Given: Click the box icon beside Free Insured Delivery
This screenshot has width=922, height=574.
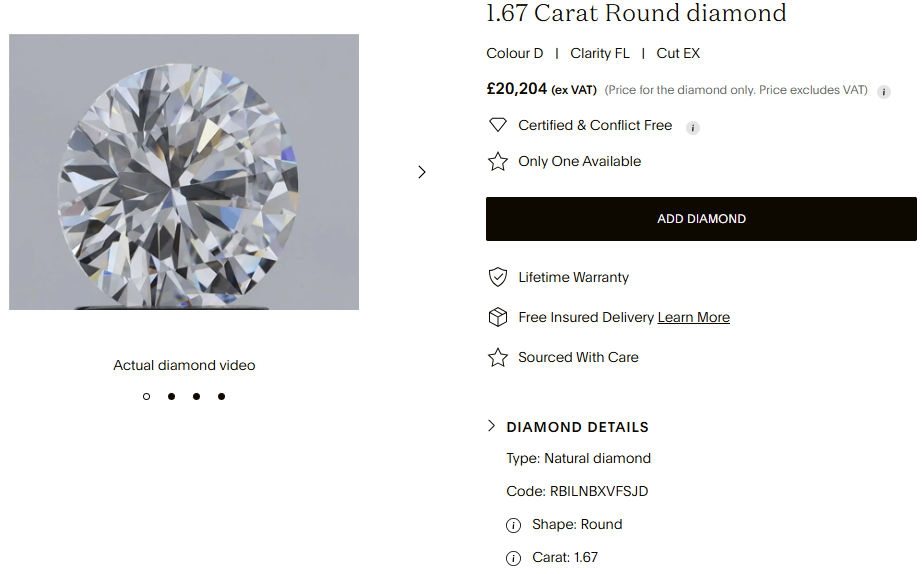Looking at the screenshot, I should [x=497, y=317].
